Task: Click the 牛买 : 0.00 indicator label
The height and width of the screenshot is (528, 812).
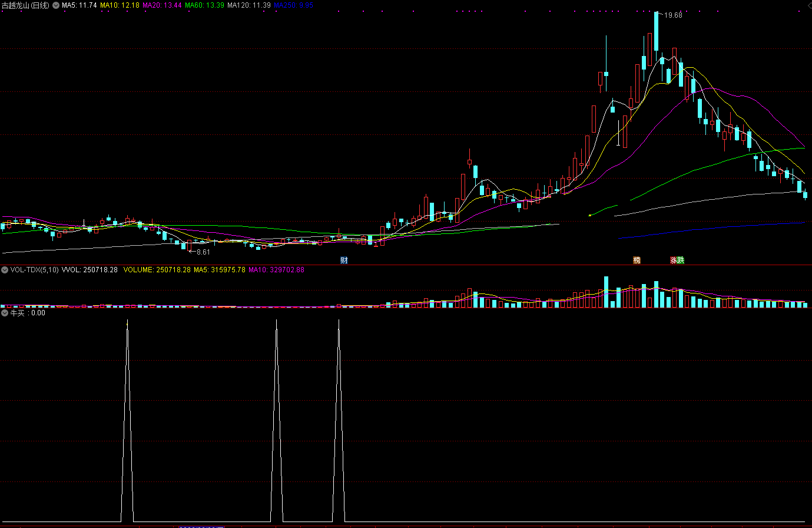Action: [28, 313]
